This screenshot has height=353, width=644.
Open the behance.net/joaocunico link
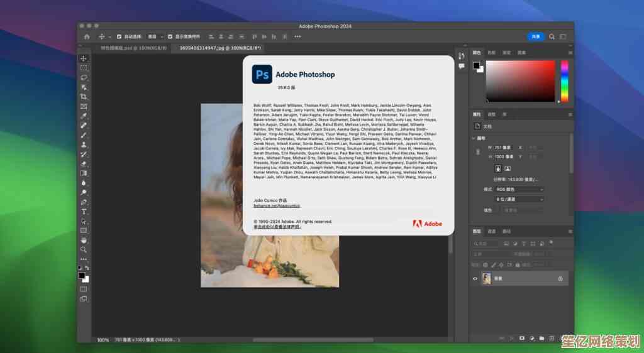coord(277,205)
